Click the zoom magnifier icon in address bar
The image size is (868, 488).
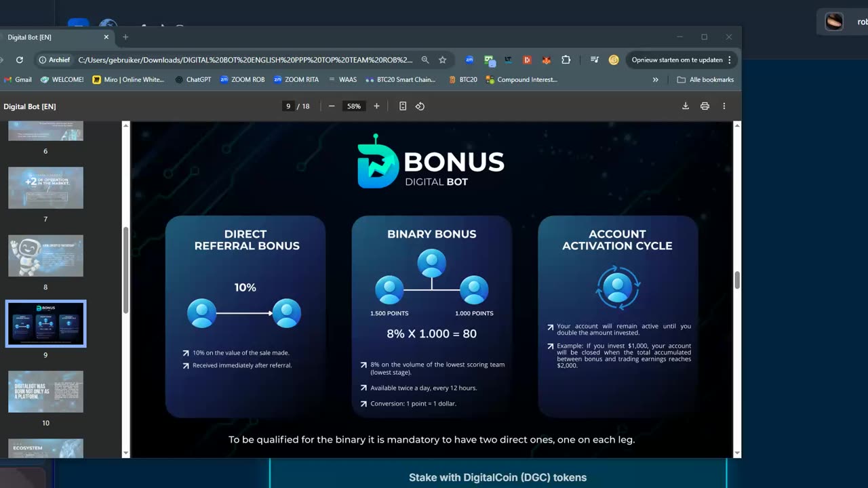click(x=425, y=60)
